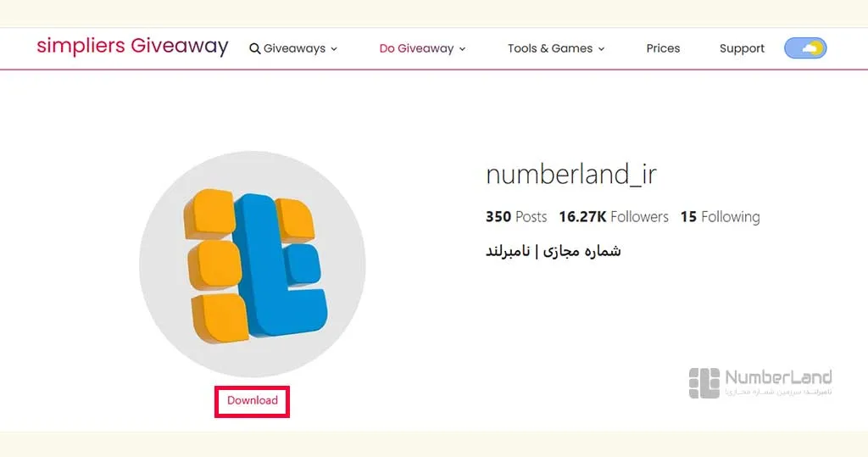Open the Support menu item
This screenshot has width=868, height=457.
[x=742, y=48]
